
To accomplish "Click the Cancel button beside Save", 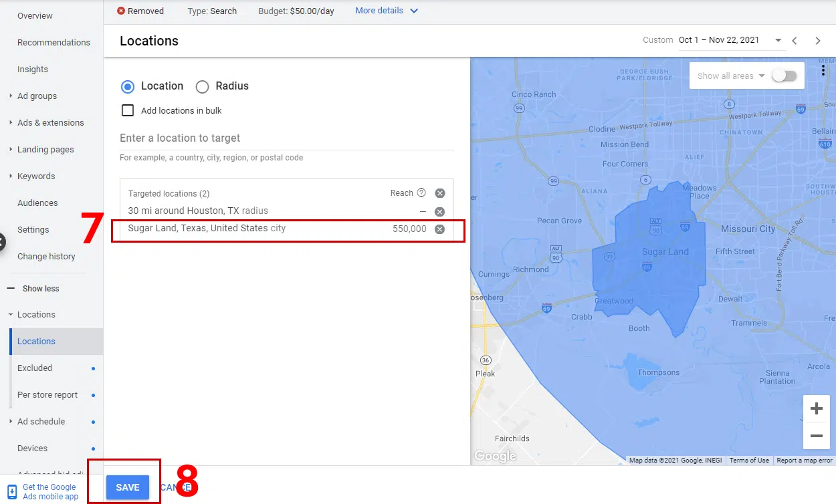I will pos(177,487).
